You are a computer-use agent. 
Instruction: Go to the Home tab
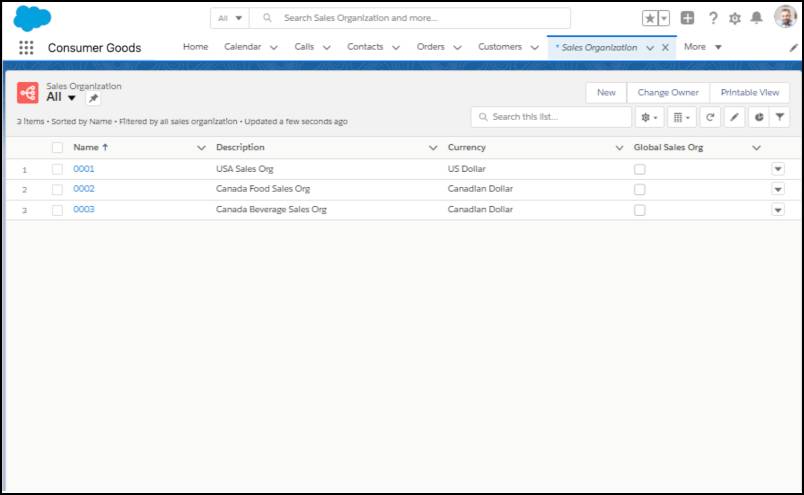(195, 47)
